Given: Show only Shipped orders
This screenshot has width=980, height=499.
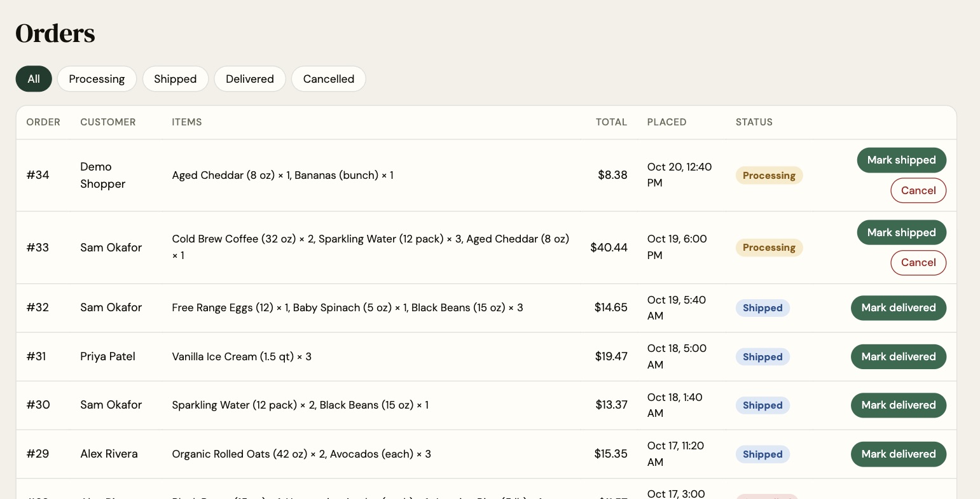Looking at the screenshot, I should pyautogui.click(x=175, y=79).
